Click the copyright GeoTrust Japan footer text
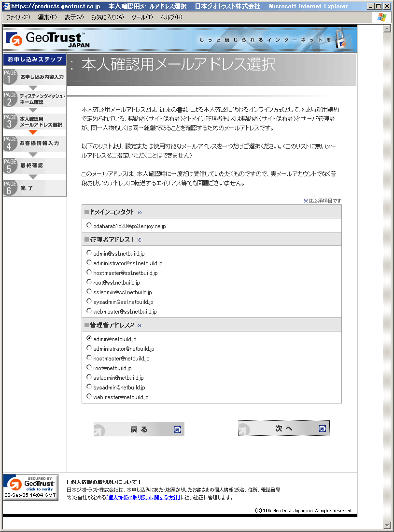The height and width of the screenshot is (532, 394). pyautogui.click(x=304, y=511)
